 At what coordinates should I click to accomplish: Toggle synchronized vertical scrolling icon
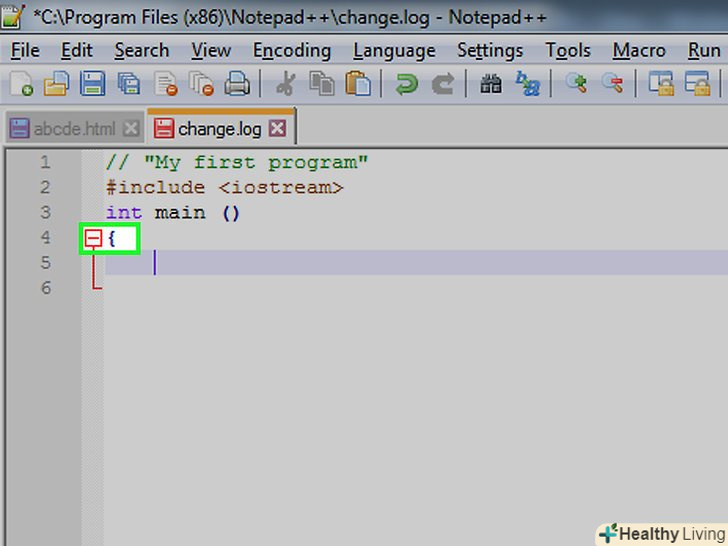click(x=661, y=84)
